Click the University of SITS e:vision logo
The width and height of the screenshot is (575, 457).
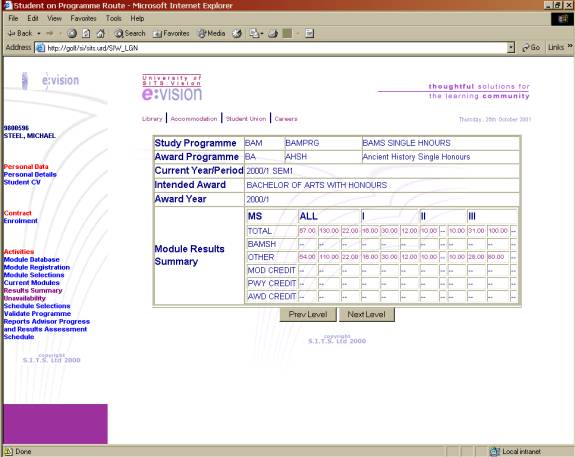click(172, 88)
